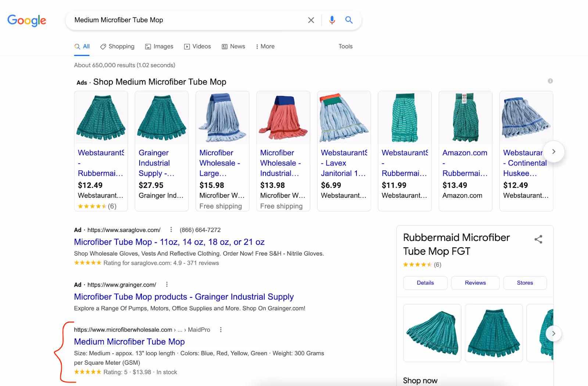Open the More search filters menu
Screen dimensions: 588x386
[x=265, y=46]
